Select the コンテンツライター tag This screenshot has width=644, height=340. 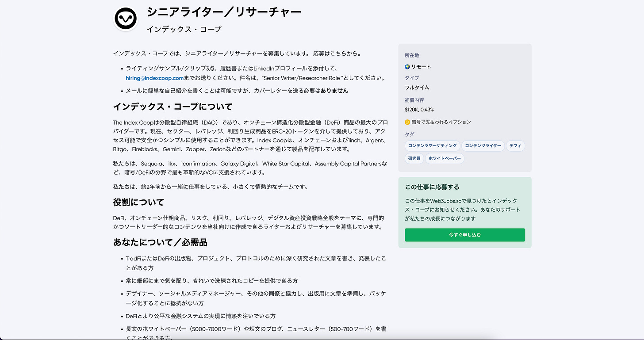[x=483, y=146]
